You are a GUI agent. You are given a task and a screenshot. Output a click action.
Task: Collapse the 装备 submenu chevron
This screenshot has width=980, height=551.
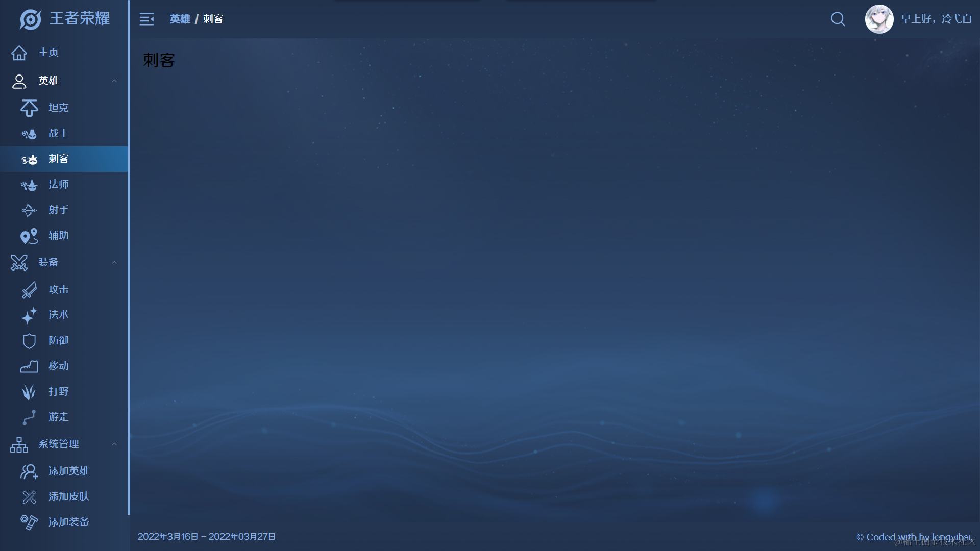pyautogui.click(x=114, y=263)
